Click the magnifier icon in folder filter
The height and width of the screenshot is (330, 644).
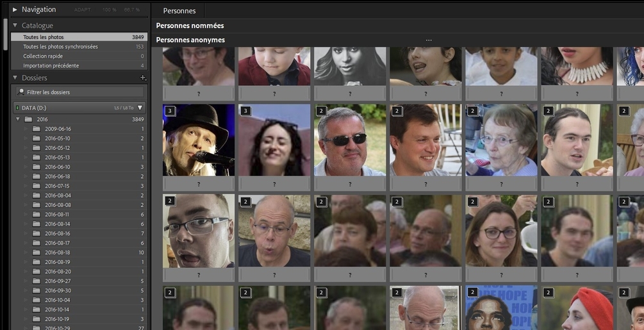tap(22, 92)
